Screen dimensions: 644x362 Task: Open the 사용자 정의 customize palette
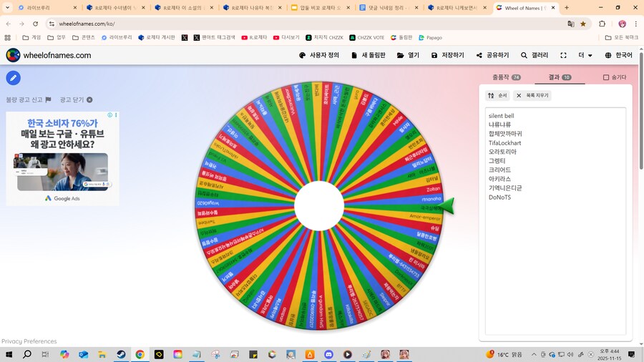[x=319, y=55]
